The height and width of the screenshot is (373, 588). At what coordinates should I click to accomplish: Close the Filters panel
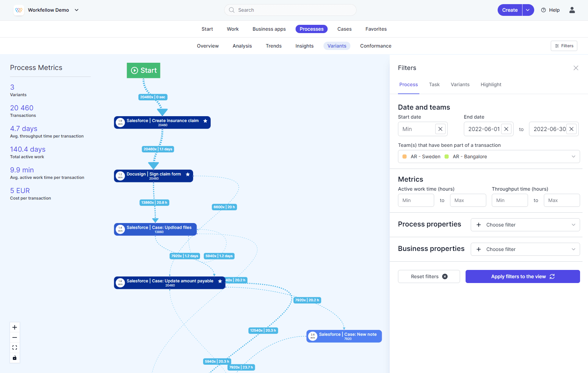pyautogui.click(x=576, y=68)
